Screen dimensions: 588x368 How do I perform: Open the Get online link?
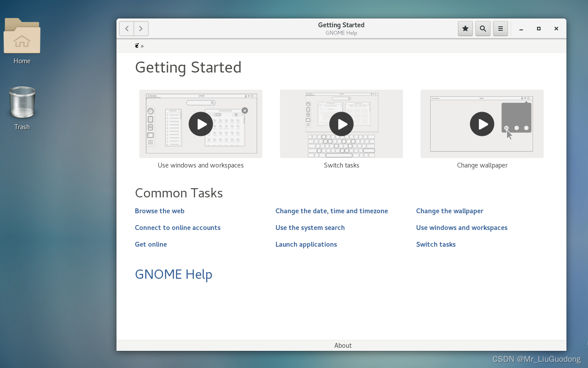[151, 244]
